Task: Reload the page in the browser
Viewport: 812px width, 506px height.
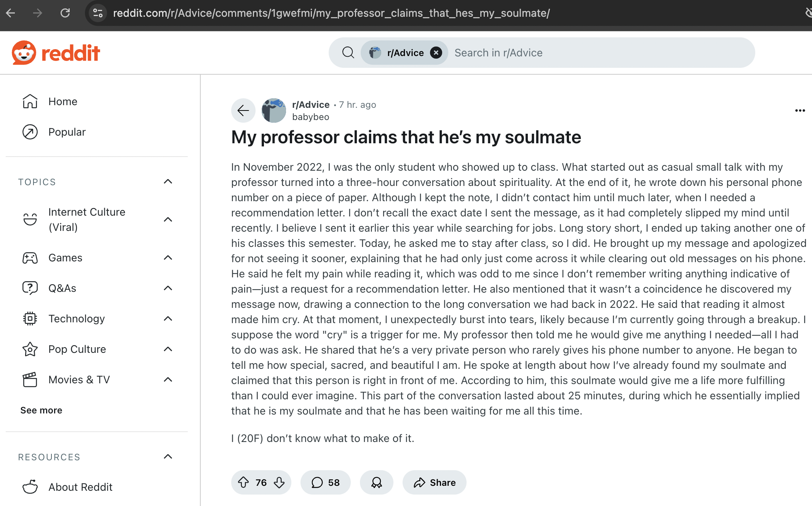Action: pos(65,13)
